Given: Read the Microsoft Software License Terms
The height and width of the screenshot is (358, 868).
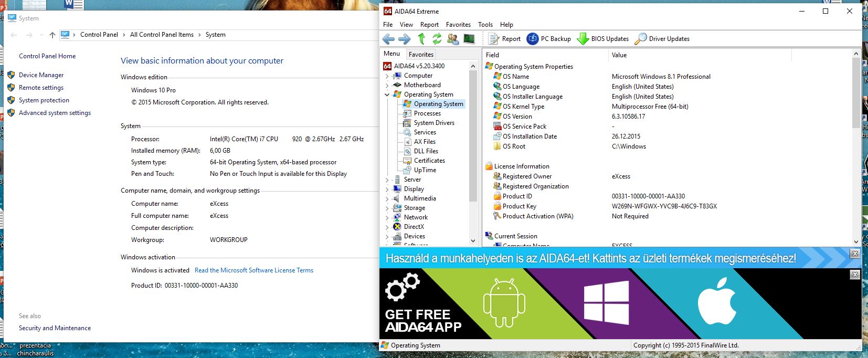Looking at the screenshot, I should [253, 270].
